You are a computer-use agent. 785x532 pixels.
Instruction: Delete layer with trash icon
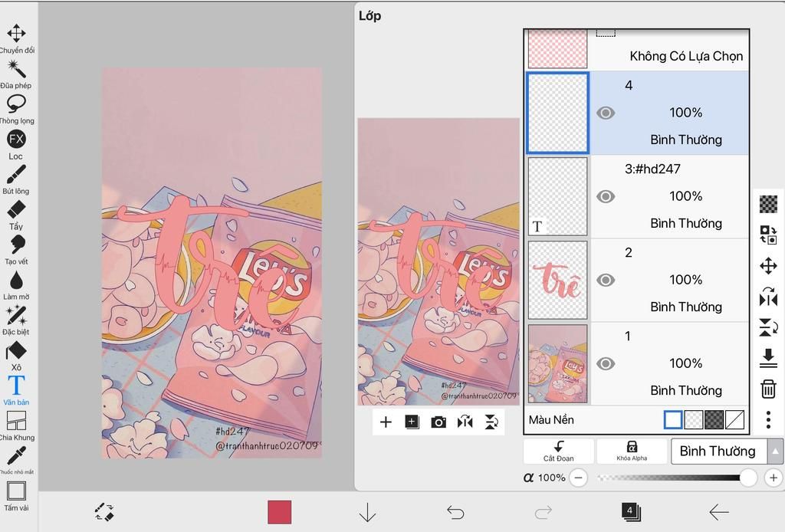pos(768,389)
